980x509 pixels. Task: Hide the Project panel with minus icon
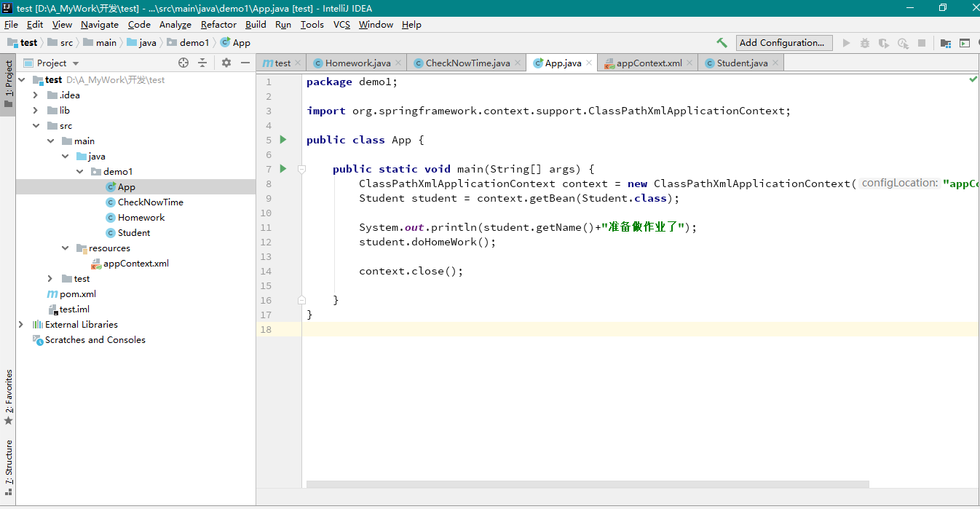[244, 63]
